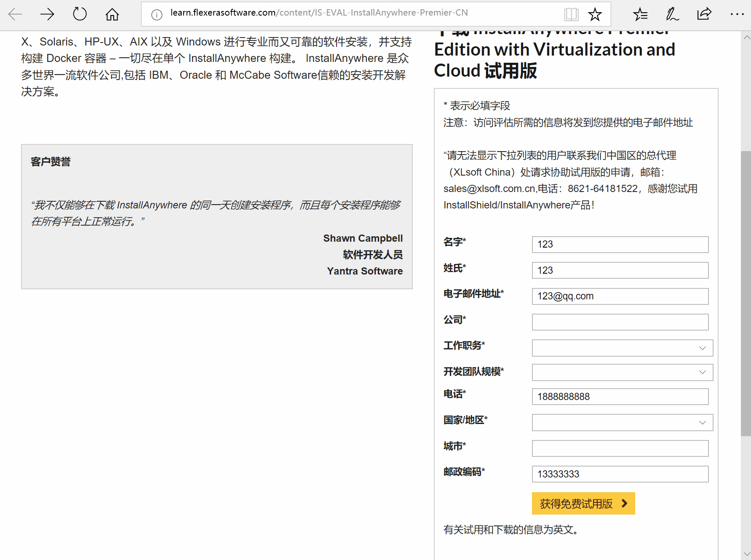Add this page to favorites
The width and height of the screenshot is (751, 560).
595,14
